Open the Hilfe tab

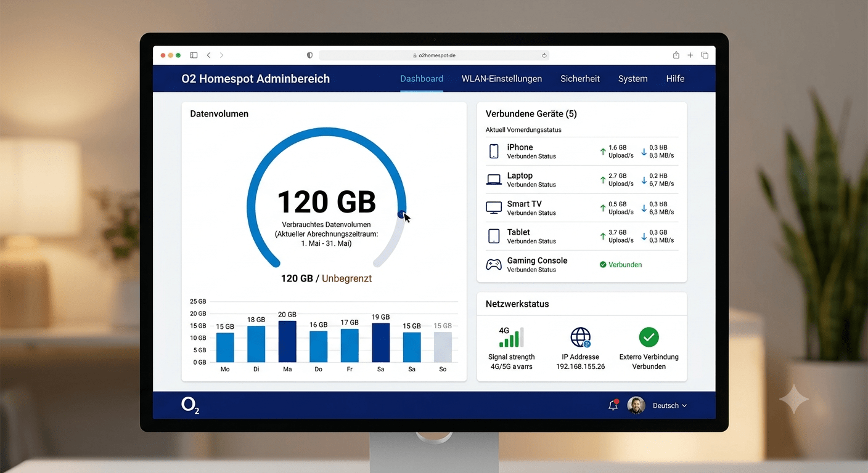[x=675, y=79]
